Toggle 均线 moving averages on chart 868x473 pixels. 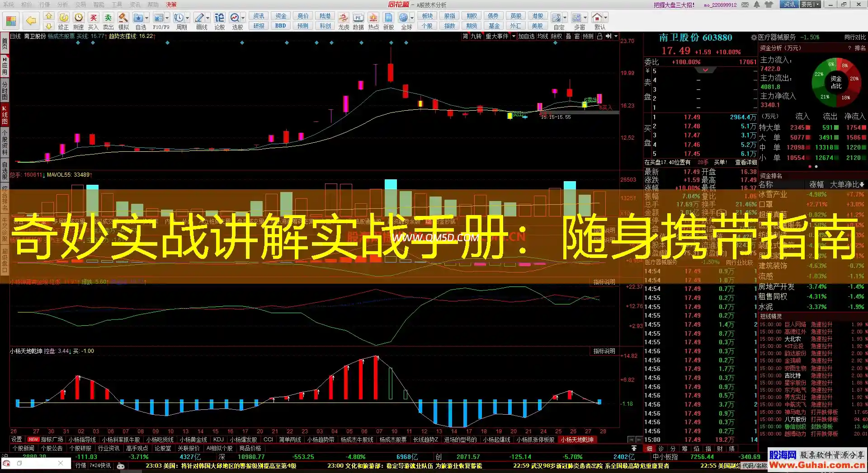coord(543,36)
